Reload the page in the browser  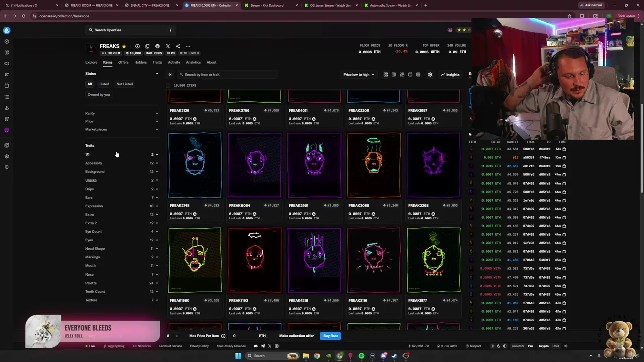tap(23, 16)
